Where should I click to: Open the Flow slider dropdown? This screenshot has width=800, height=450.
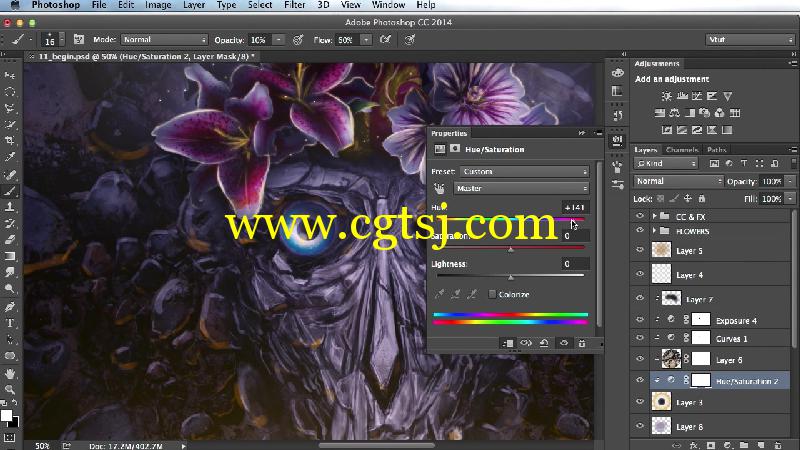366,39
